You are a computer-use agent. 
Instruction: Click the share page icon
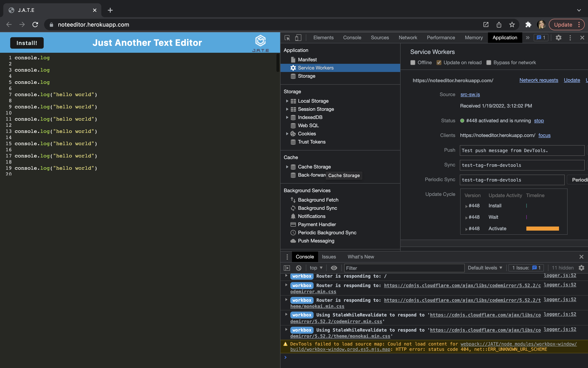pos(499,25)
